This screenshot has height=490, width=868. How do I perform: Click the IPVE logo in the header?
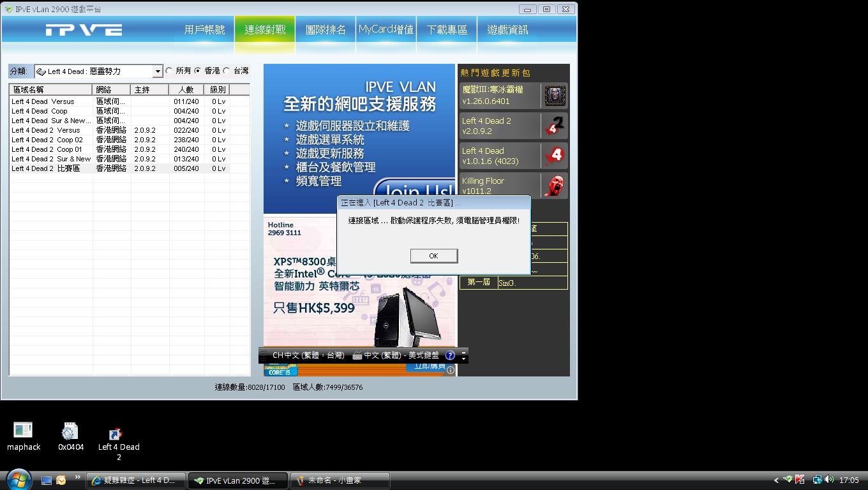pyautogui.click(x=84, y=30)
